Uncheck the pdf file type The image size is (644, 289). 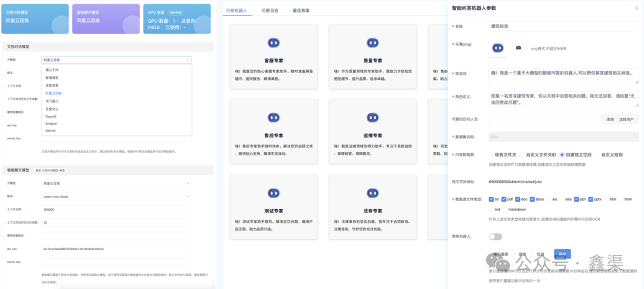click(504, 199)
